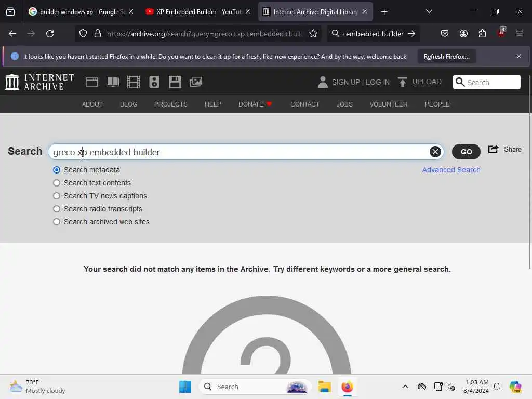Click the header Search box
Viewport: 532px width, 399px height.
(x=486, y=82)
